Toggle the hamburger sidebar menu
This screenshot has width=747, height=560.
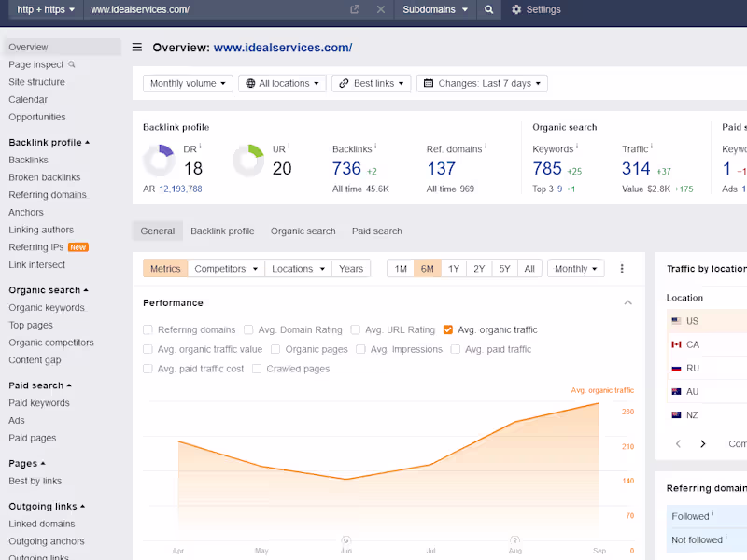click(137, 48)
